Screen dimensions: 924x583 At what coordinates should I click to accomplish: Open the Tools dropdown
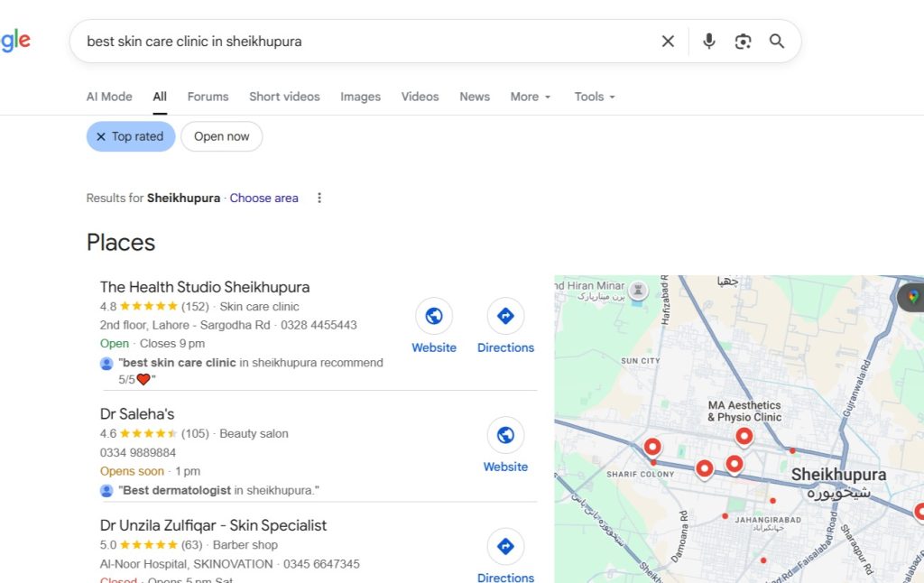(595, 97)
